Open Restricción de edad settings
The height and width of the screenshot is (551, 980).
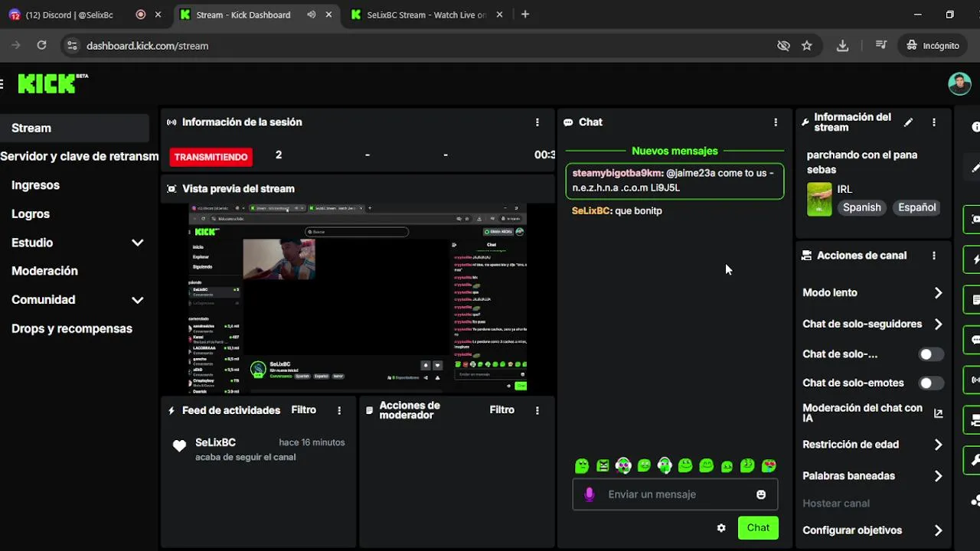(x=873, y=445)
